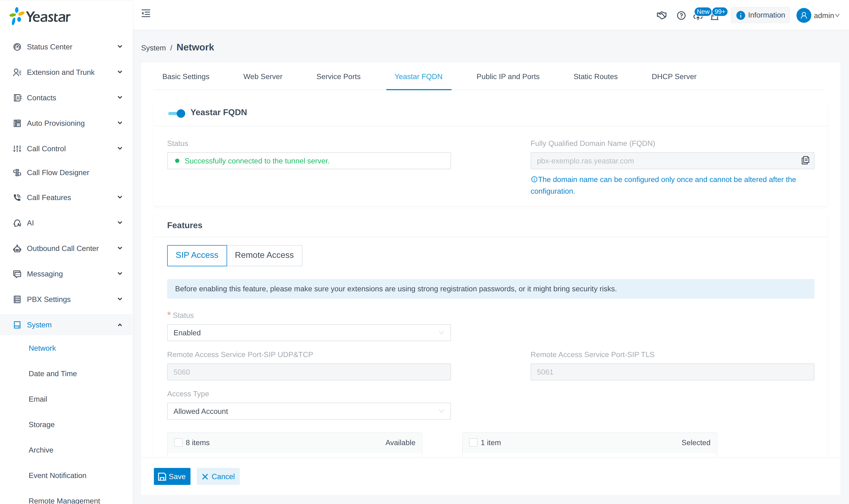Click the Cancel button
This screenshot has width=849, height=504.
tap(218, 476)
